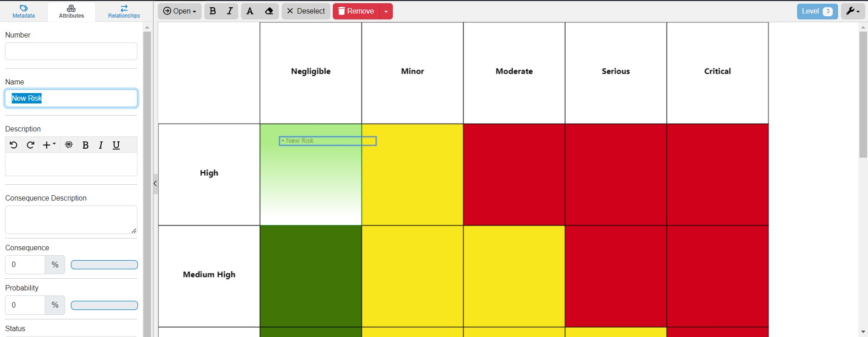The image size is (868, 337).
Task: Click the font color 'A' icon
Action: tap(250, 11)
